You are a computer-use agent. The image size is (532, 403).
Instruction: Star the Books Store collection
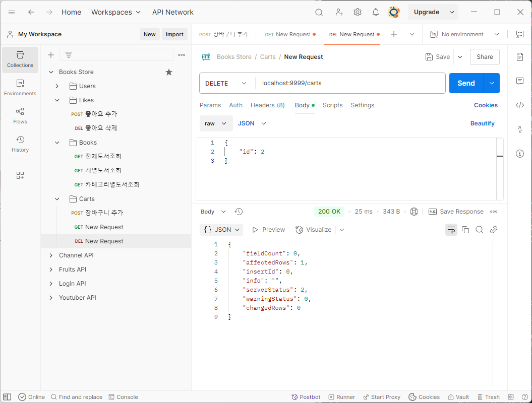pyautogui.click(x=169, y=72)
